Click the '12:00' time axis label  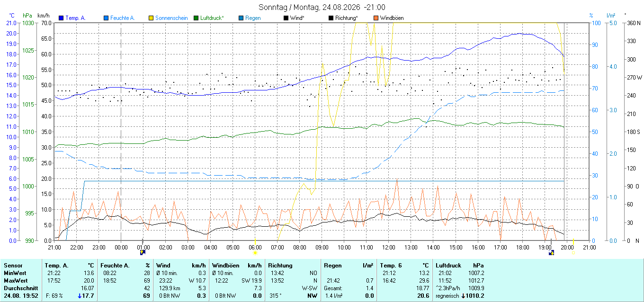[389, 248]
